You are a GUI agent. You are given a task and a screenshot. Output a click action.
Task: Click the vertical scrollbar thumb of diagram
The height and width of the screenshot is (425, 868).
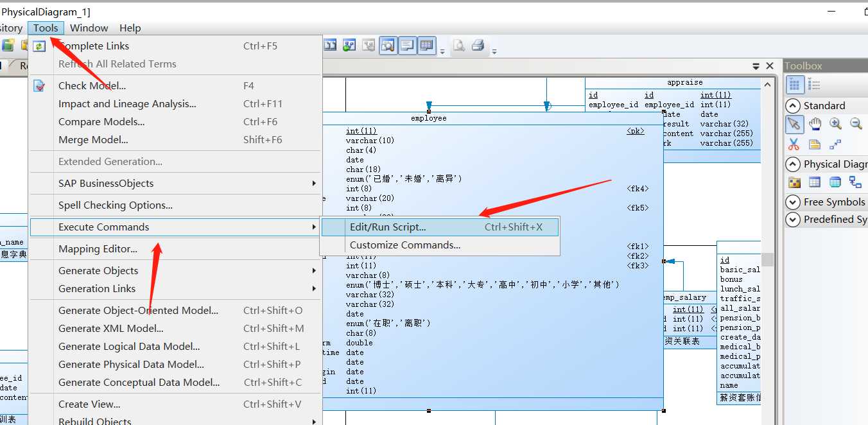tap(768, 259)
